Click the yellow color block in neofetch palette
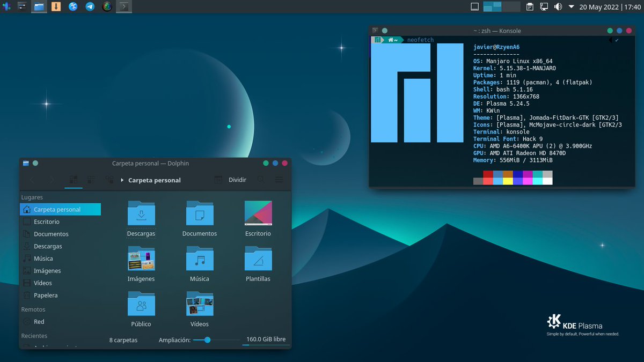Screen dimensions: 644x362 pyautogui.click(x=508, y=181)
